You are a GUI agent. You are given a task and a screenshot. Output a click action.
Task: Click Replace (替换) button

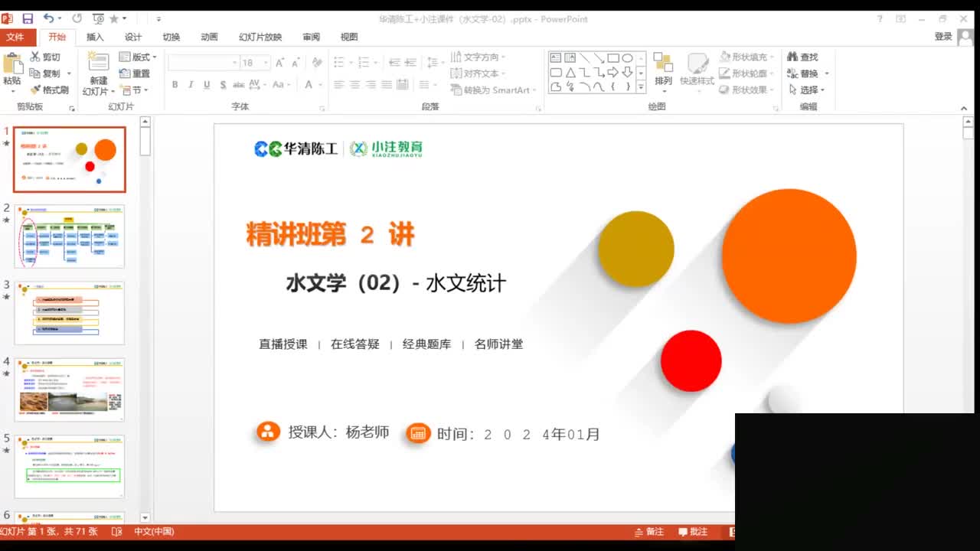806,73
